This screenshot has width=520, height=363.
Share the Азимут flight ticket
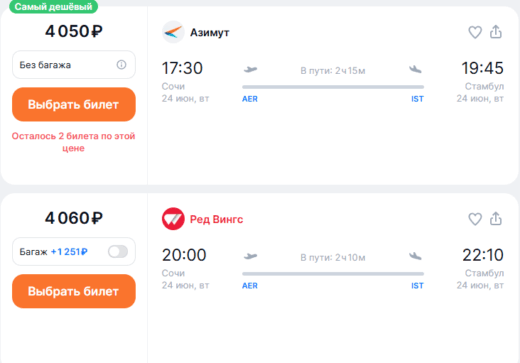pos(496,32)
